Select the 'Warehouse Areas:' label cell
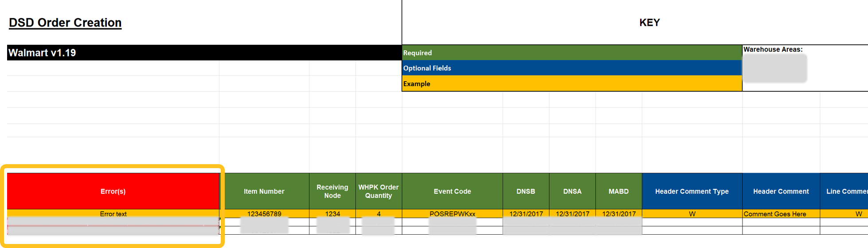This screenshot has height=248, width=868. click(773, 49)
